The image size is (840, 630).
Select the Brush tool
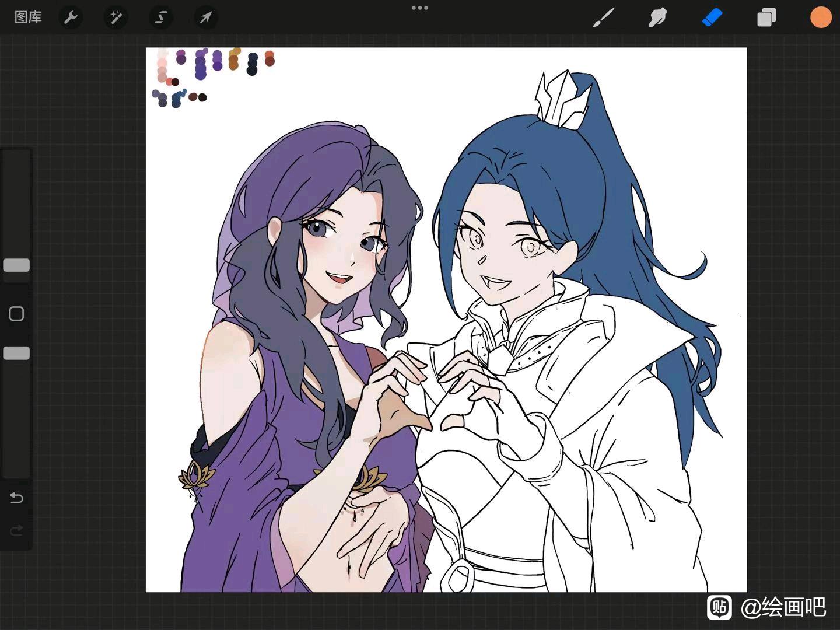pyautogui.click(x=603, y=17)
